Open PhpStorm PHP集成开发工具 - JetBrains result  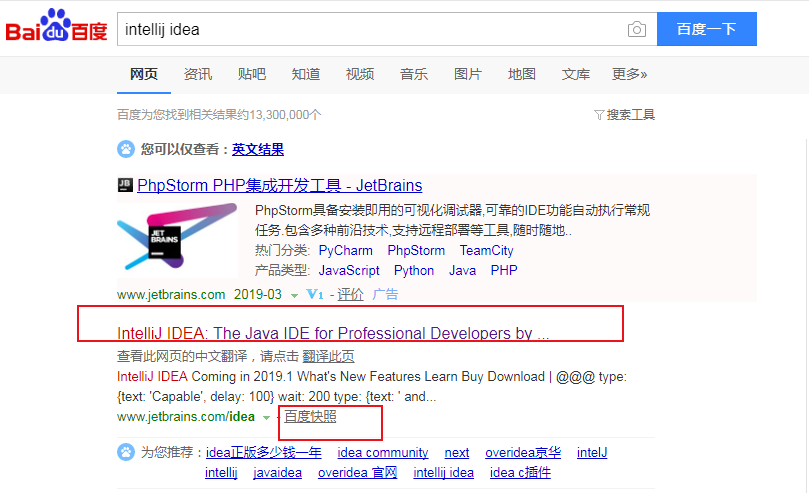280,185
